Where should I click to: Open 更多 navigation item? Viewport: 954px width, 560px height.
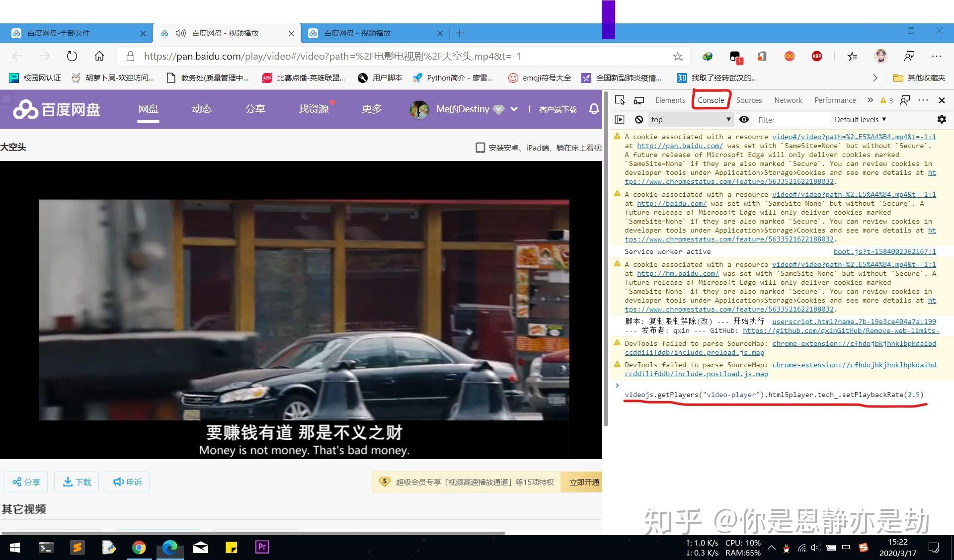(372, 109)
